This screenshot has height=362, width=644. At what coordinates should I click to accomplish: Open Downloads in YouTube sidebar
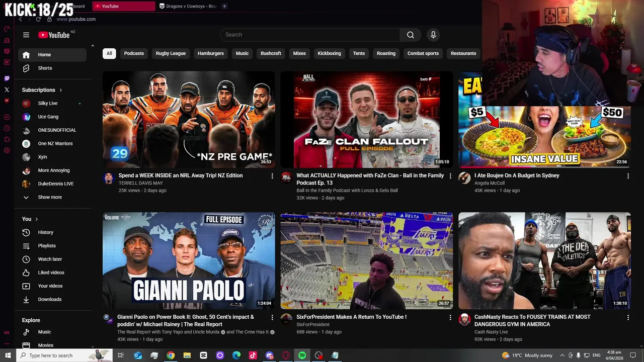tap(52, 299)
